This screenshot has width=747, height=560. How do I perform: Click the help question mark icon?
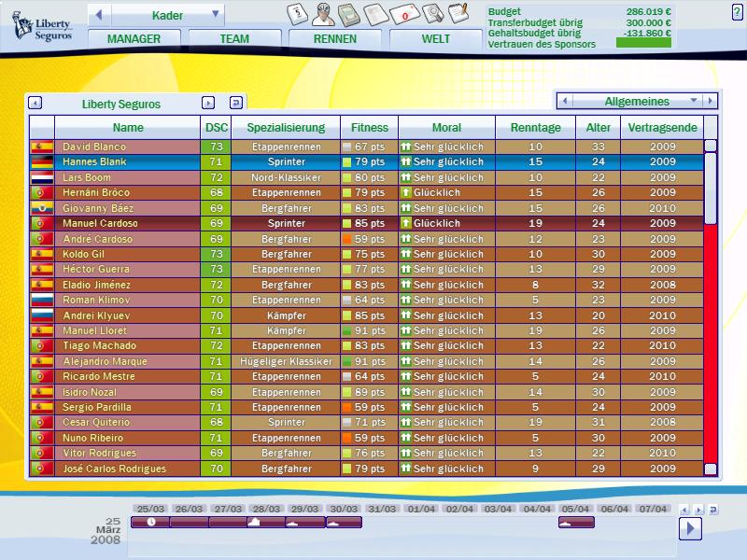(x=737, y=11)
